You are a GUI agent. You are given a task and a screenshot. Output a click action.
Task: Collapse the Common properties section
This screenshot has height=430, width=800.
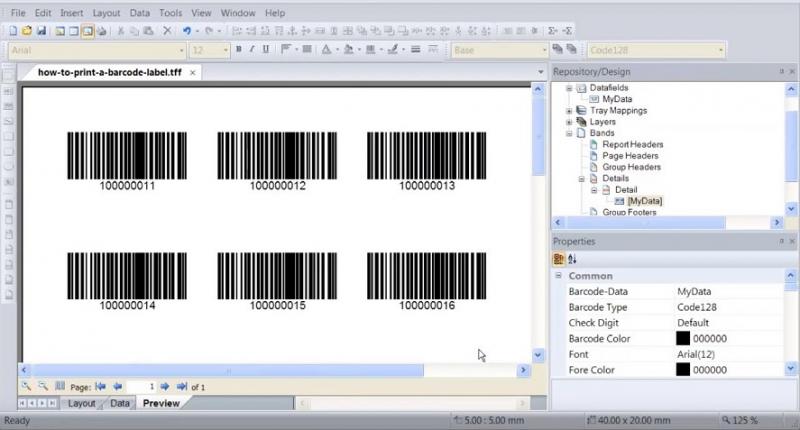(x=559, y=275)
